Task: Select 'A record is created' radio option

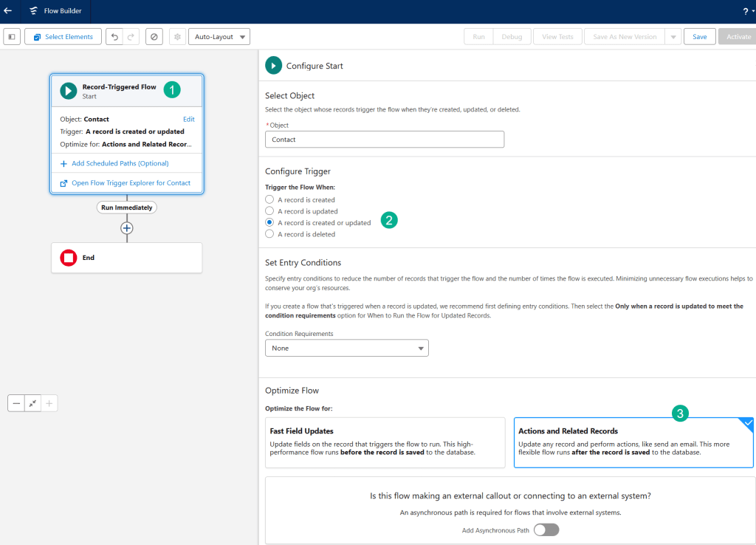Action: pyautogui.click(x=269, y=199)
